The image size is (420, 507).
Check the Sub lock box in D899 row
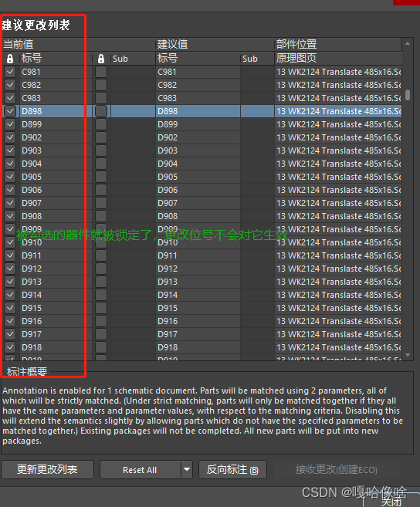click(x=101, y=124)
